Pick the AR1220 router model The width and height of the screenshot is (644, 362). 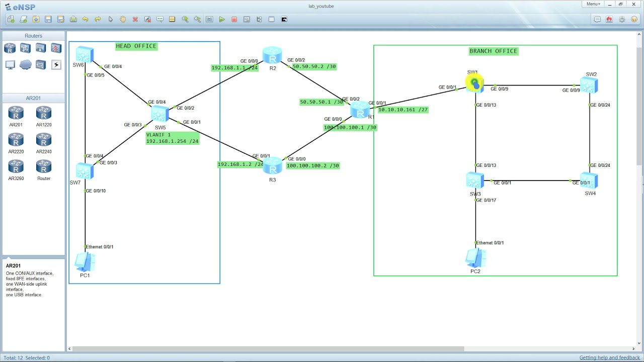[x=44, y=116]
